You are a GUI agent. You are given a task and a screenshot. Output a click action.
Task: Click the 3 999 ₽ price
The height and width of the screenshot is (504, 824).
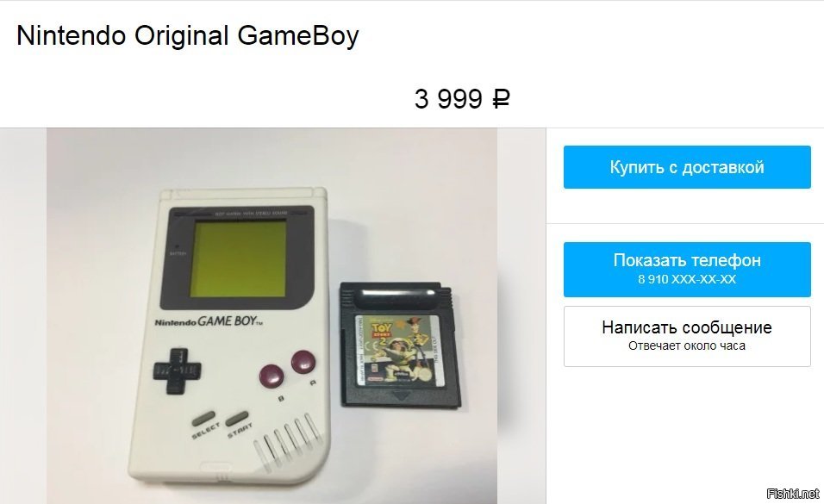462,99
